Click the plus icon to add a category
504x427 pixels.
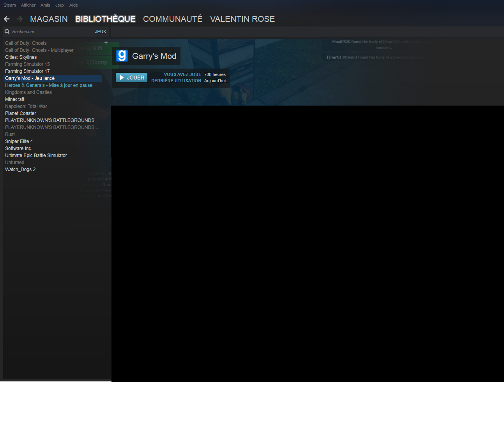106,43
